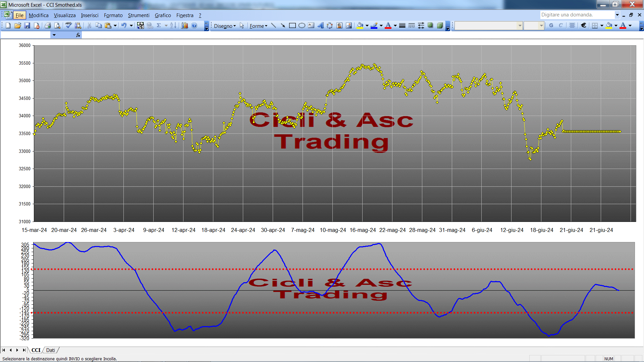Open the Strumenti menu
The width and height of the screenshot is (644, 362).
coord(139,15)
